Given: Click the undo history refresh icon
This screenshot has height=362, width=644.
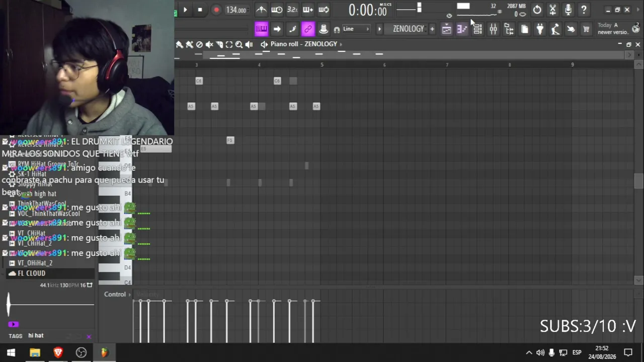Looking at the screenshot, I should [x=537, y=10].
